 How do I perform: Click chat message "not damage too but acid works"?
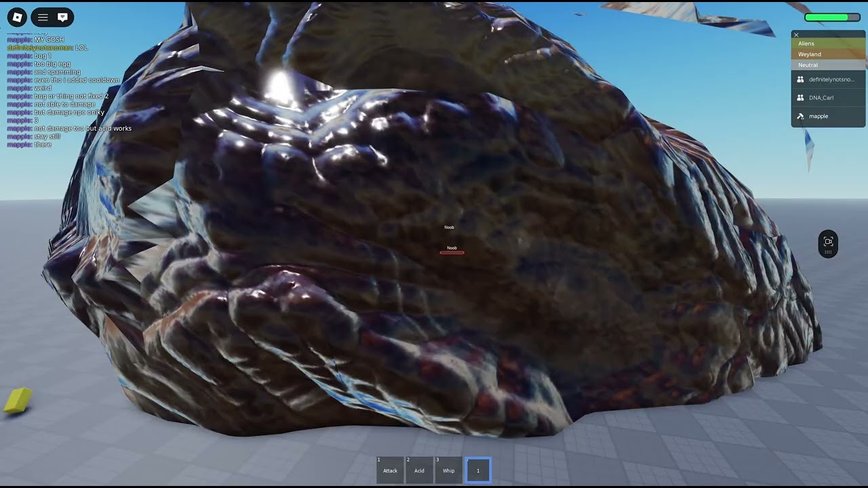coord(83,128)
